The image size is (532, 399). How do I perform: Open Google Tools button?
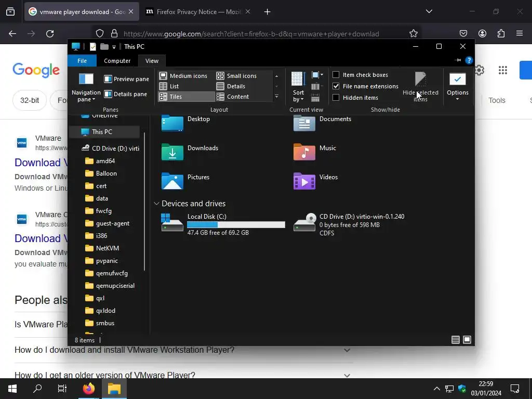tap(497, 100)
